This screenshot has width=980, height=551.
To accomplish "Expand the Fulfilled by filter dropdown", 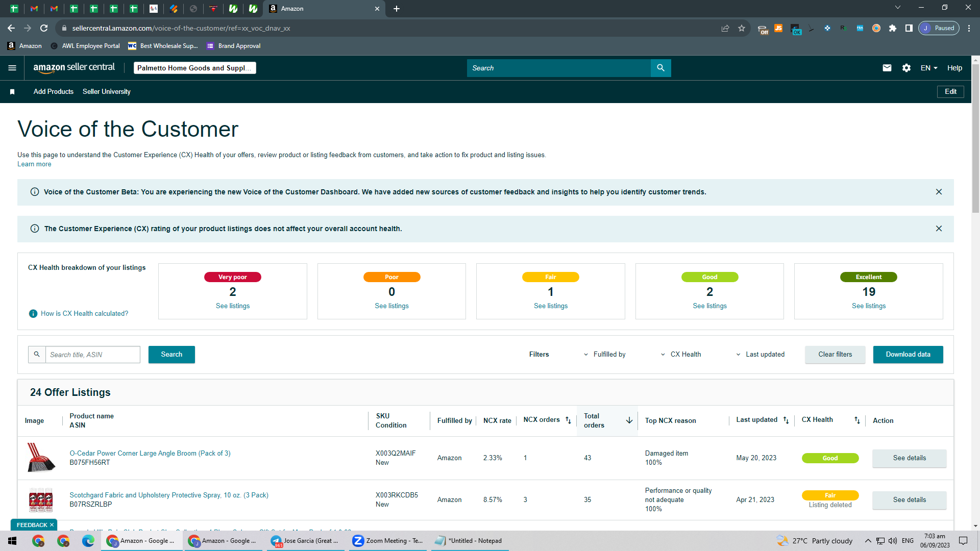I will click(x=605, y=355).
